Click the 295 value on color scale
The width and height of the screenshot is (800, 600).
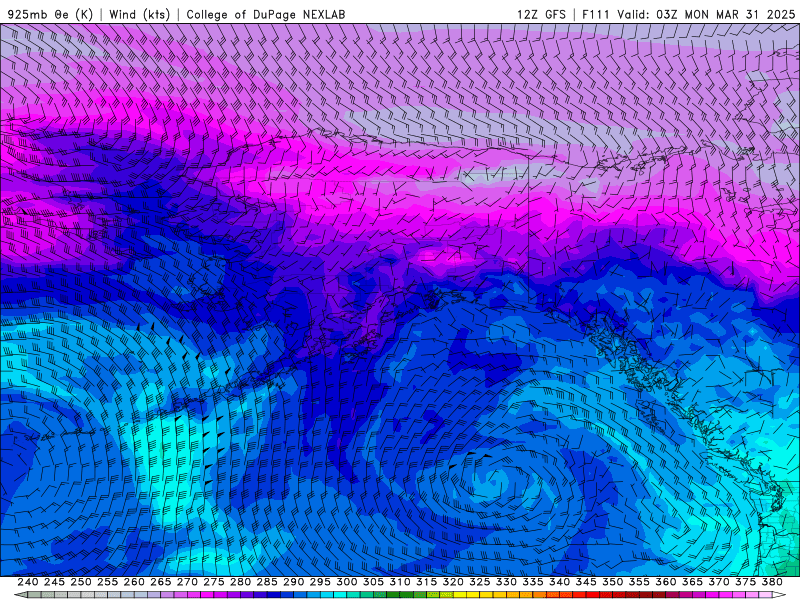click(320, 582)
